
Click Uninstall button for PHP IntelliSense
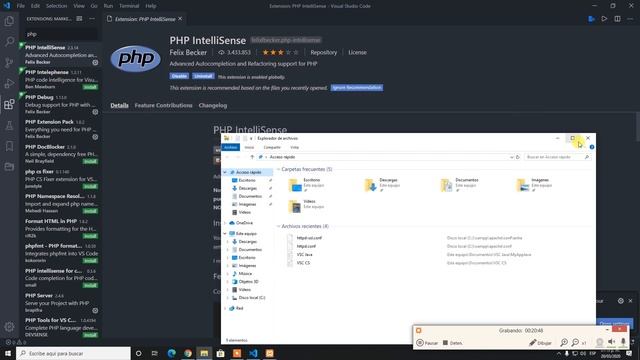coord(203,76)
